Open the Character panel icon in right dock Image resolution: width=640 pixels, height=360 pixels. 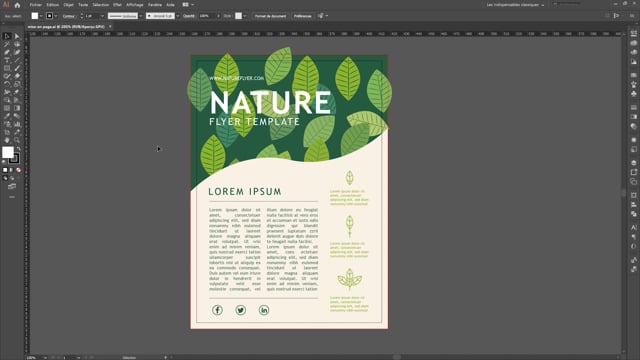[633, 227]
